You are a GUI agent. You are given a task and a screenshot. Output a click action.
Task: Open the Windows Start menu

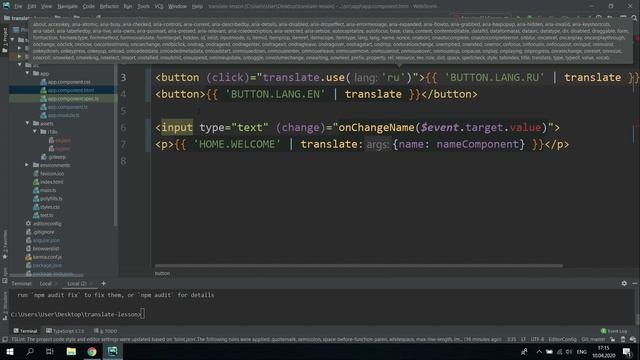10,351
